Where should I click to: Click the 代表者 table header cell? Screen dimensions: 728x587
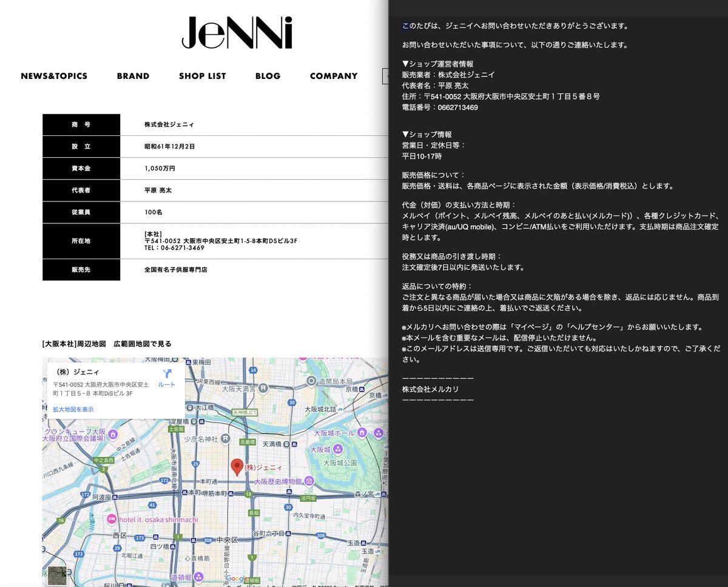pyautogui.click(x=81, y=190)
